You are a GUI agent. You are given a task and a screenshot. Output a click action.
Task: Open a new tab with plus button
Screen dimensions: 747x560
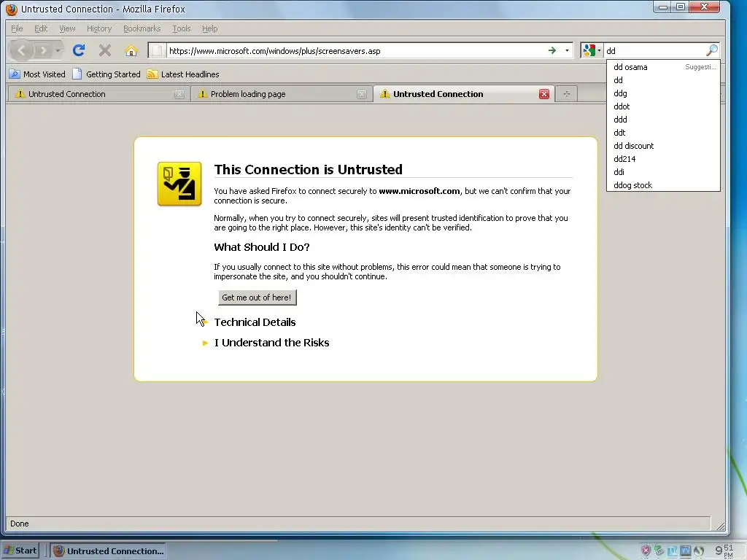566,94
